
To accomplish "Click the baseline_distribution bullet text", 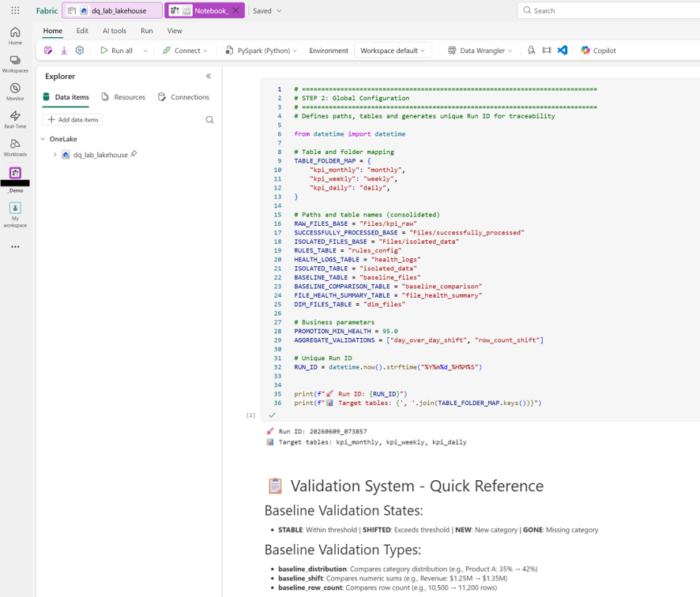I will click(408, 569).
